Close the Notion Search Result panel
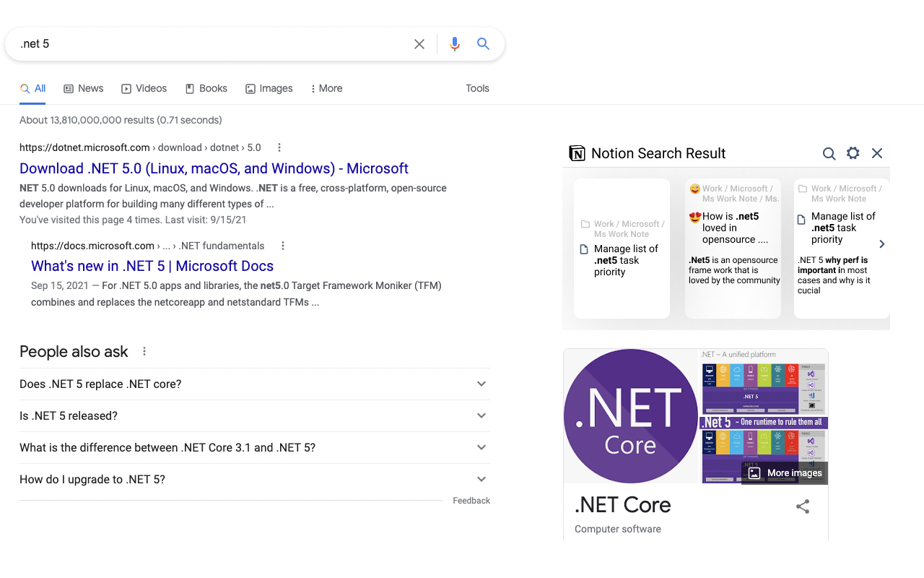The width and height of the screenshot is (924, 578). tap(877, 153)
